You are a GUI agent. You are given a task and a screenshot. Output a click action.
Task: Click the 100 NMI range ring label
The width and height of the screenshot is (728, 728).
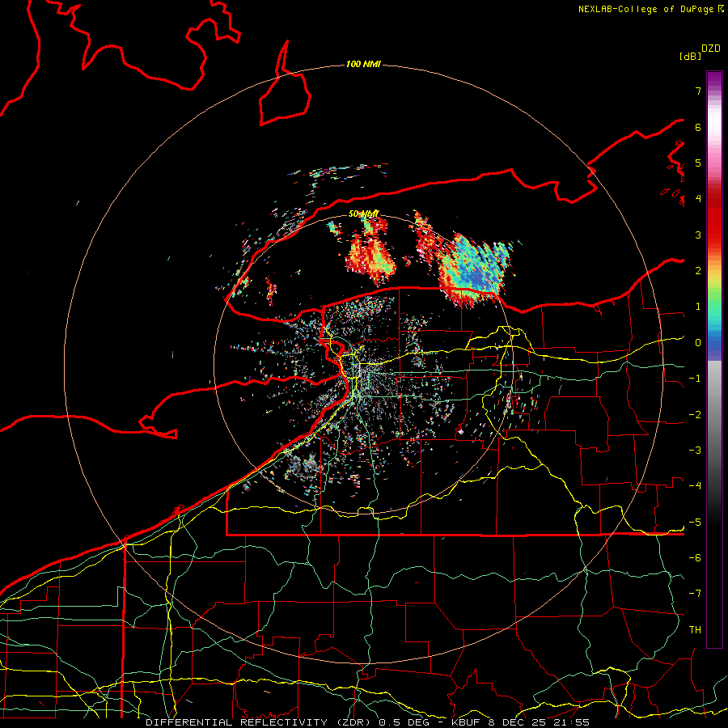(x=363, y=64)
